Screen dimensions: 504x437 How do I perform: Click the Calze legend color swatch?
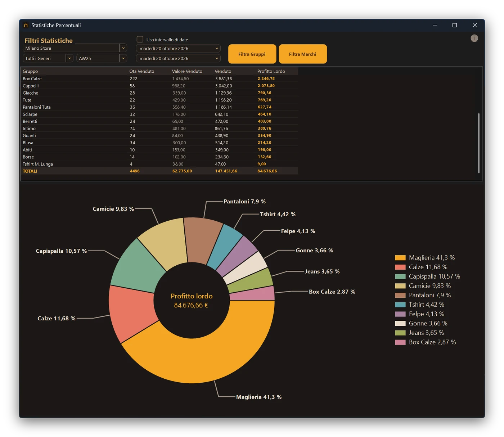(400, 267)
